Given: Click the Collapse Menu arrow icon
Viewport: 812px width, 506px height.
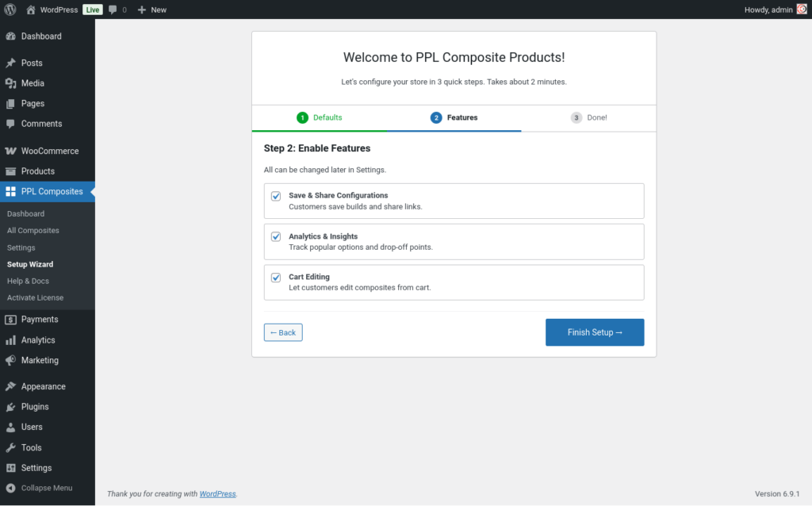Looking at the screenshot, I should [10, 488].
